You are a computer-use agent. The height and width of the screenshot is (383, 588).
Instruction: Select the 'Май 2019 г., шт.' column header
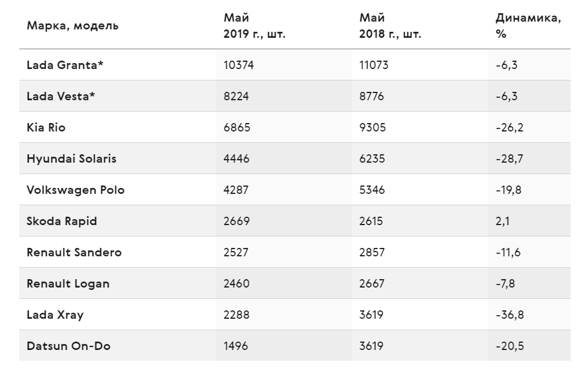(254, 26)
